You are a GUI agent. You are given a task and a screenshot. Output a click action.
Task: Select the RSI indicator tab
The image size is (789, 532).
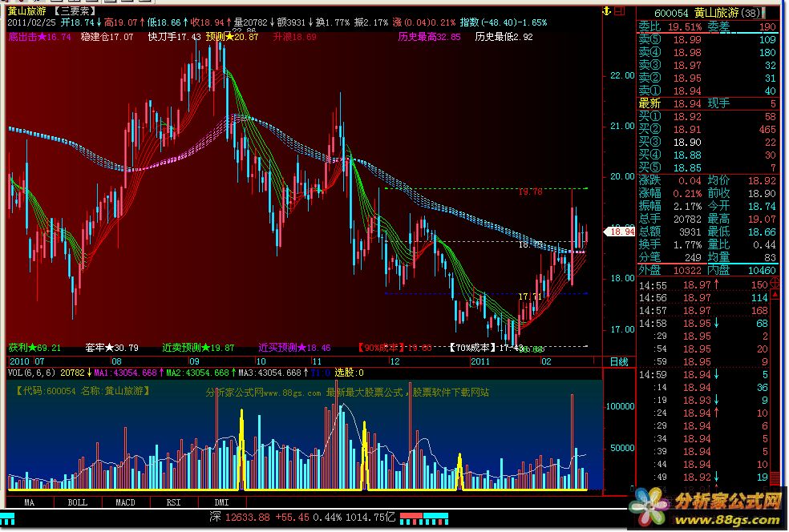174,502
